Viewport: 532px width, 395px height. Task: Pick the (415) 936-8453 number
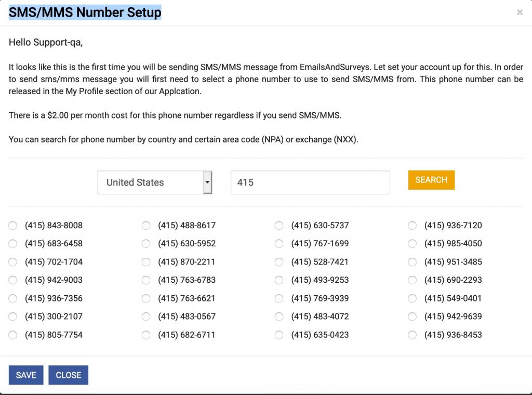point(412,335)
